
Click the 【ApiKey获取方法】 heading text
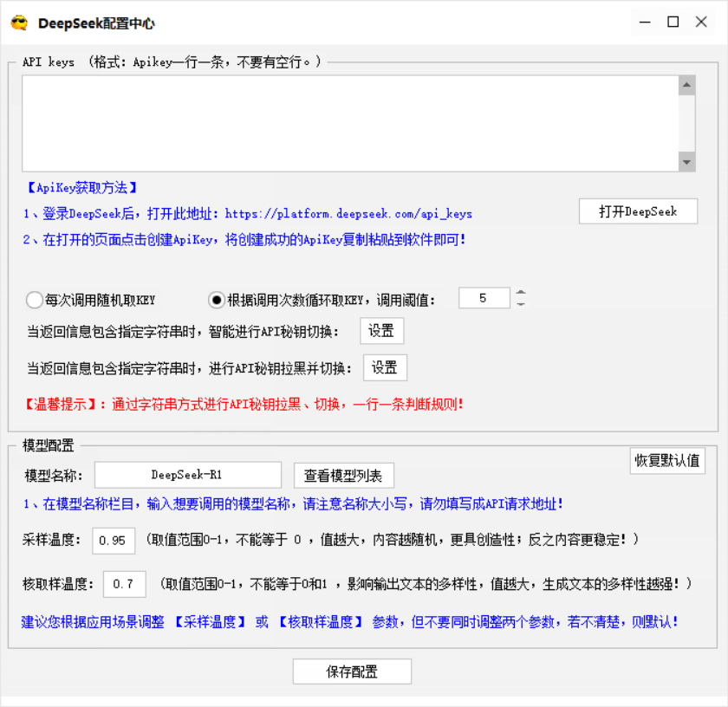[81, 187]
